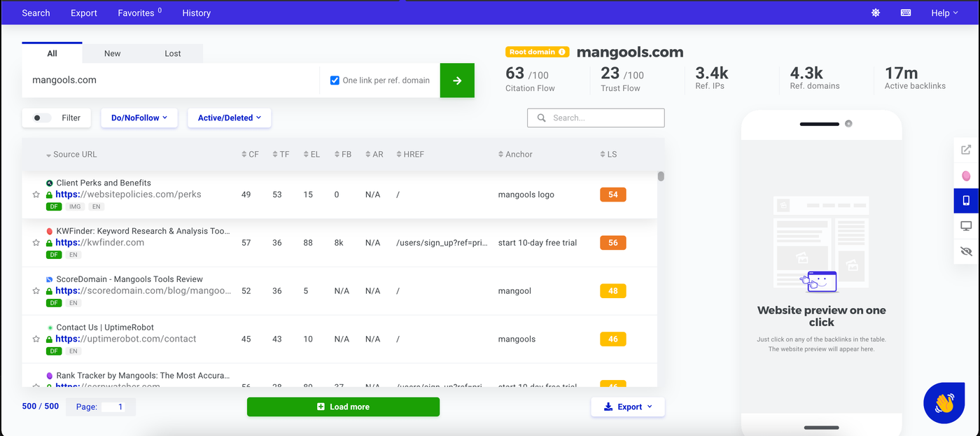Expand the Export dropdown button
Image resolution: width=980 pixels, height=436 pixels.
[x=628, y=407]
